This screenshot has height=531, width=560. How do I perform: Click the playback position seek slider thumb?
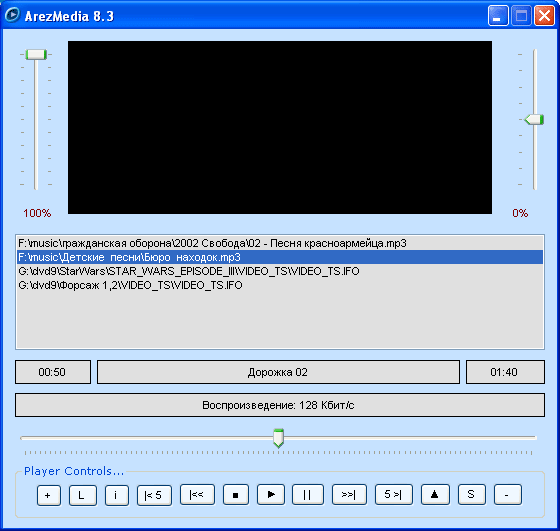pos(279,438)
